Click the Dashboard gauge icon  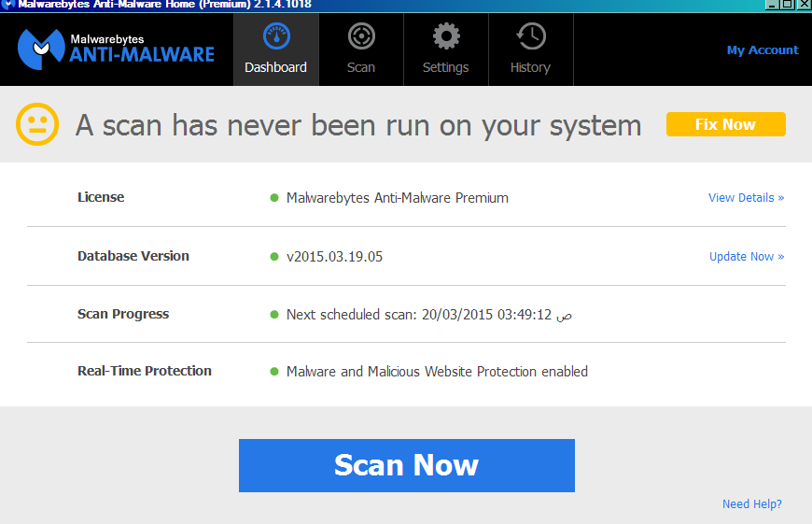(276, 36)
